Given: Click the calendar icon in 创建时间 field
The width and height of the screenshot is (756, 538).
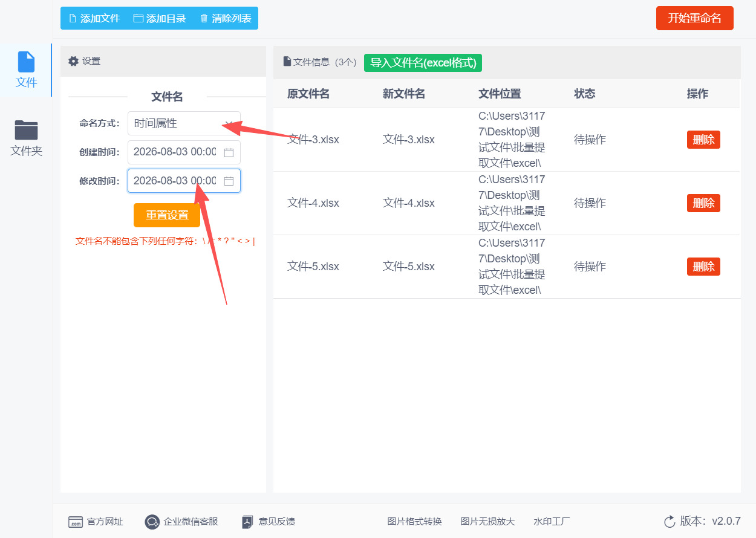Looking at the screenshot, I should (229, 152).
